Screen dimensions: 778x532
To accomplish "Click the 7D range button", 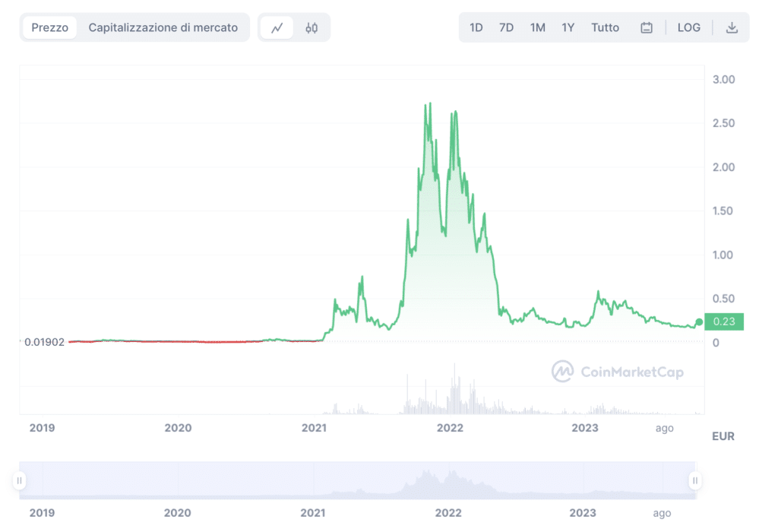I will (x=506, y=27).
